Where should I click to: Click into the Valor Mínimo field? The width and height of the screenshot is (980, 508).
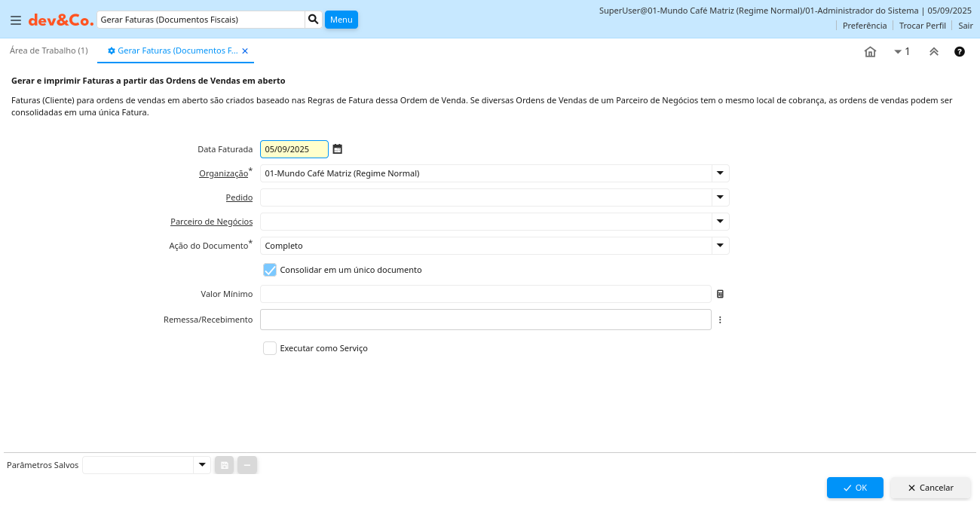pos(485,294)
